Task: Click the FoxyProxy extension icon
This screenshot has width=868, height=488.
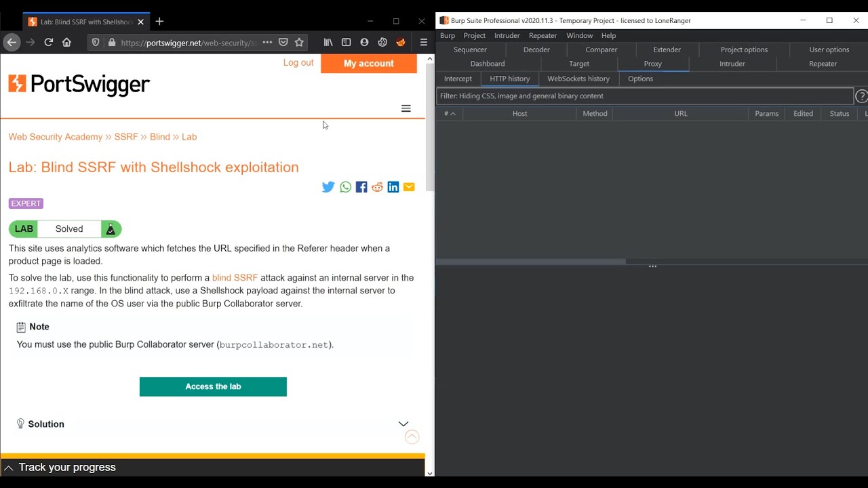Action: pos(401,42)
